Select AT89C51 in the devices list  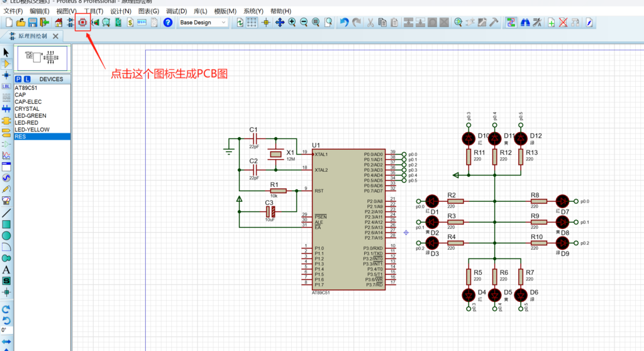27,88
